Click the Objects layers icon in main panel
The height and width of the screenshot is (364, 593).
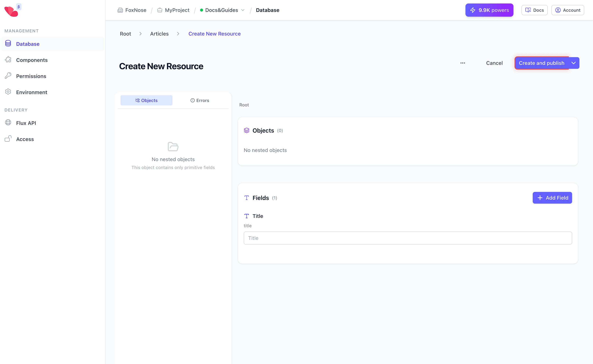pyautogui.click(x=246, y=131)
